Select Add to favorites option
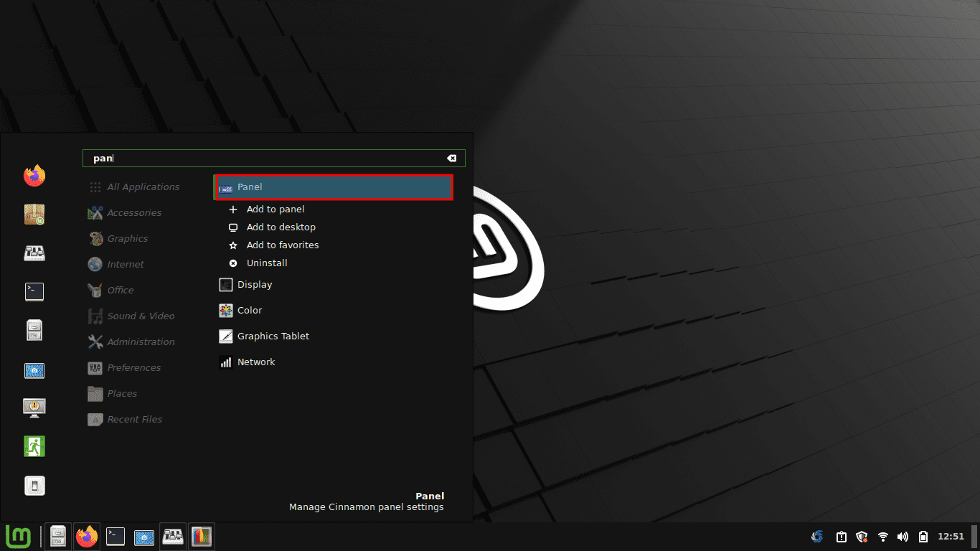 point(283,245)
